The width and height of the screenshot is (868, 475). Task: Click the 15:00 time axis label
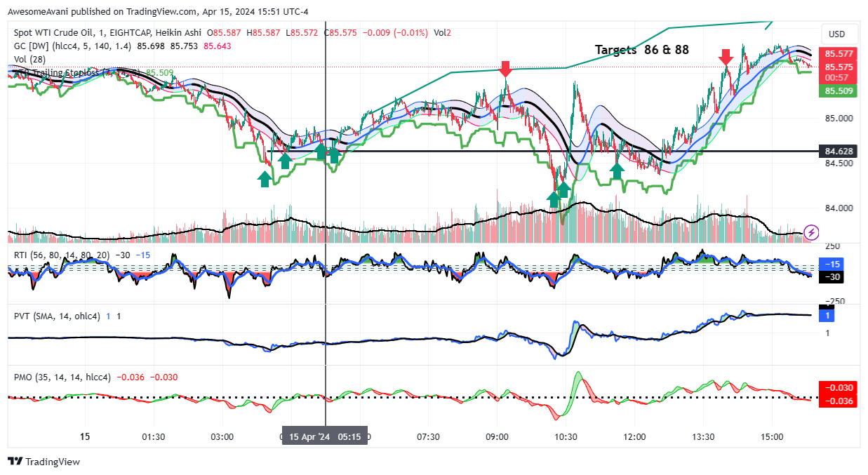click(772, 436)
